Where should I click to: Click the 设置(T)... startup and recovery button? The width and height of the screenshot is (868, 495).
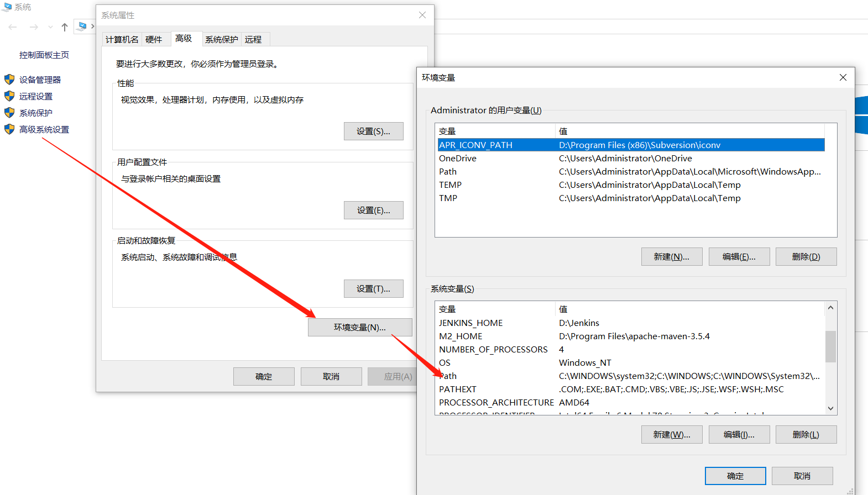point(374,289)
